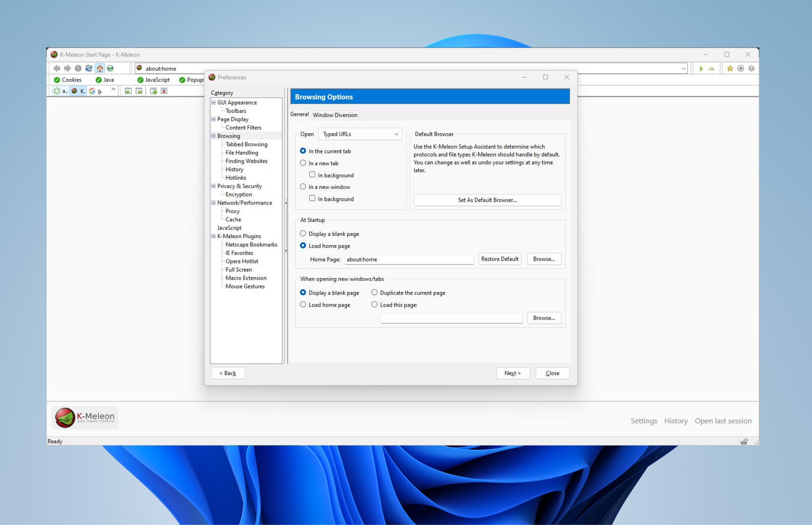Select 'In a new window' radio
The image size is (812, 525).
click(x=303, y=187)
